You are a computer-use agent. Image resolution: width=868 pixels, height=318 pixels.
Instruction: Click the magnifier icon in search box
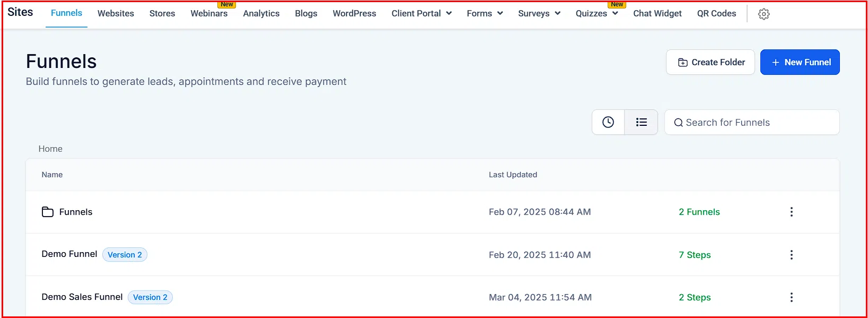tap(678, 123)
